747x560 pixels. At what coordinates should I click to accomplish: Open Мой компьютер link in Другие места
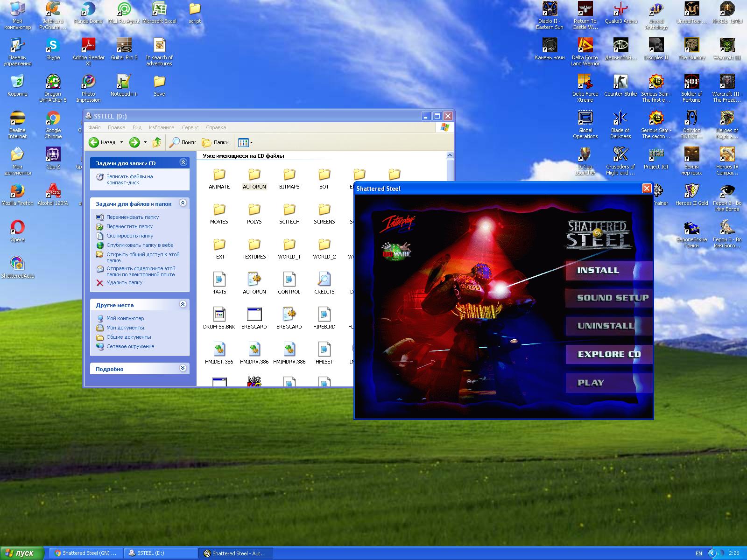[125, 318]
